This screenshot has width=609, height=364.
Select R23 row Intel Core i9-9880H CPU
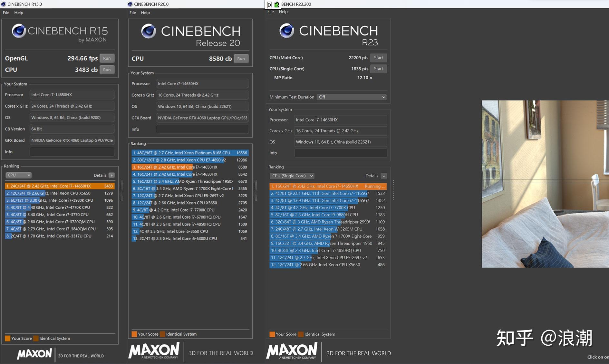pyautogui.click(x=328, y=215)
